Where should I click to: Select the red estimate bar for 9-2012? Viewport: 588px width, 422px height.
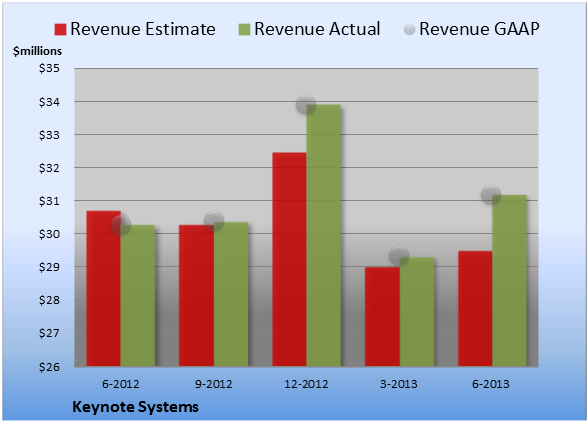[196, 296]
